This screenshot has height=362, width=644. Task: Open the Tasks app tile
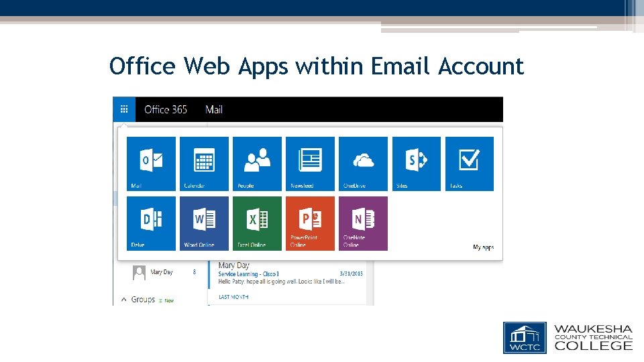coord(470,164)
